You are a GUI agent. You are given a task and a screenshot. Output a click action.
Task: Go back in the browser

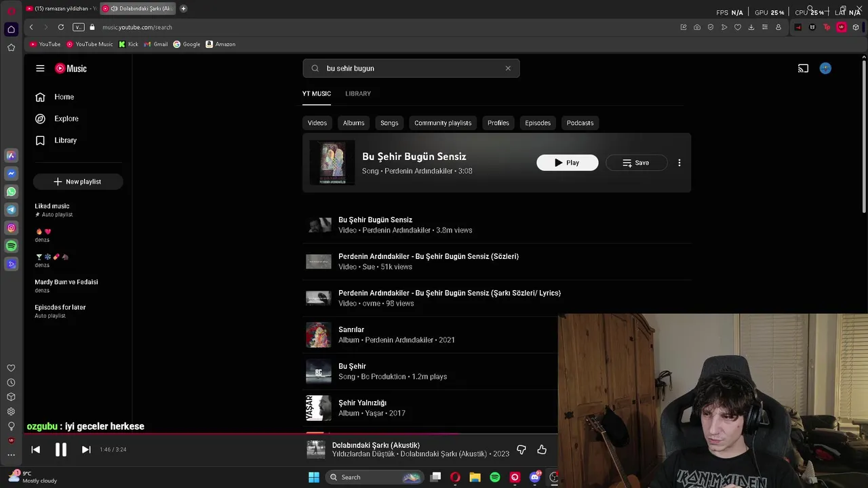click(31, 27)
